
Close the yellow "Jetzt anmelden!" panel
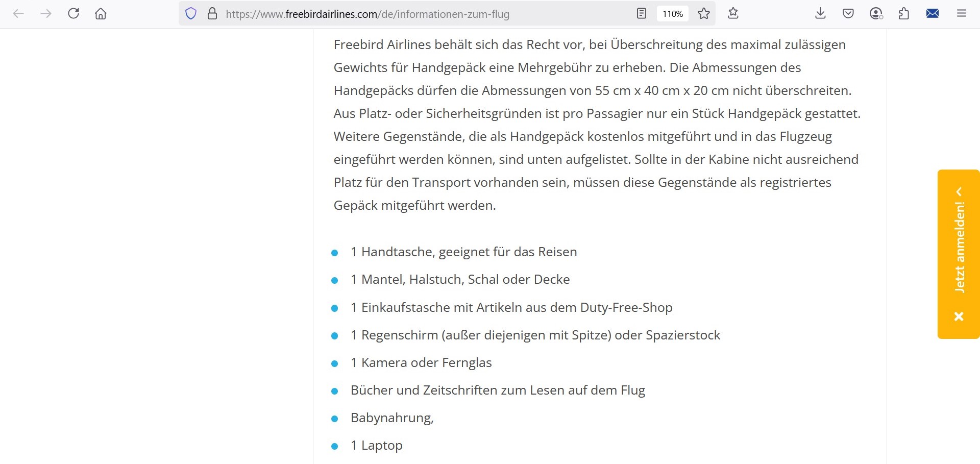tap(959, 316)
